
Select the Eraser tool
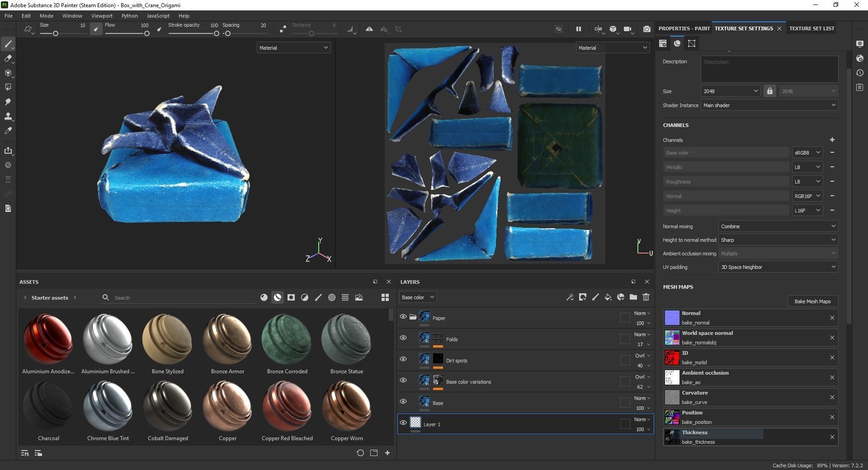click(x=8, y=58)
